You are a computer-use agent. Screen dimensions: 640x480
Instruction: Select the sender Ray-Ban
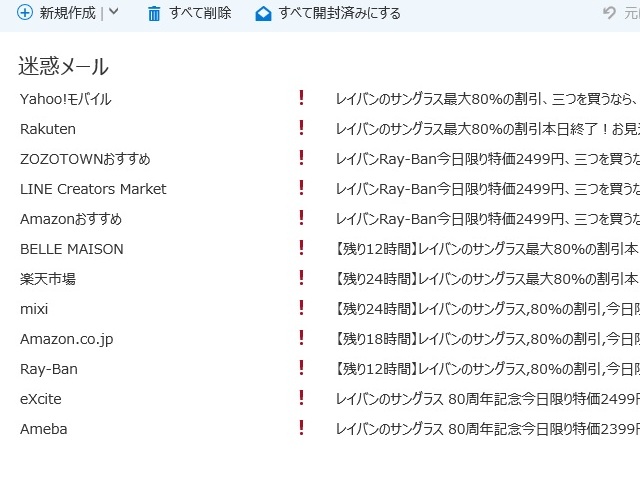(x=49, y=369)
